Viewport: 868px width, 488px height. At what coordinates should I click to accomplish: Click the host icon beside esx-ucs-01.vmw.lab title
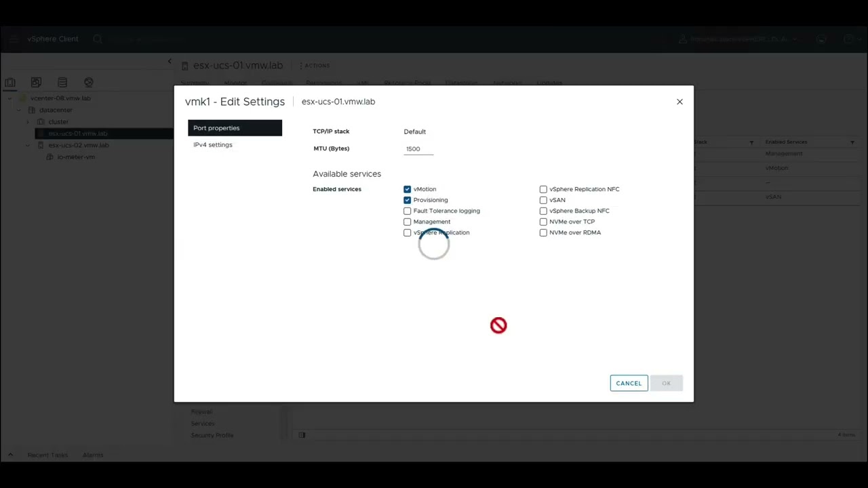[185, 65]
